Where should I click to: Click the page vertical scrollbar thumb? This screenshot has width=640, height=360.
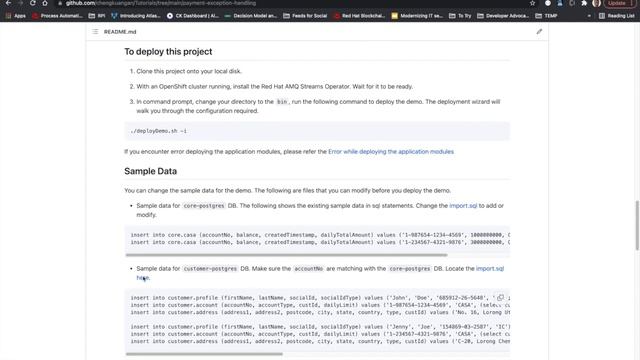coord(637,225)
